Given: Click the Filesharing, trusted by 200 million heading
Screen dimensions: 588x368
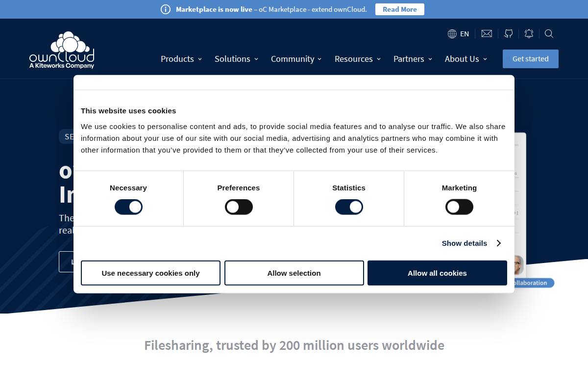Looking at the screenshot, I should click(294, 345).
